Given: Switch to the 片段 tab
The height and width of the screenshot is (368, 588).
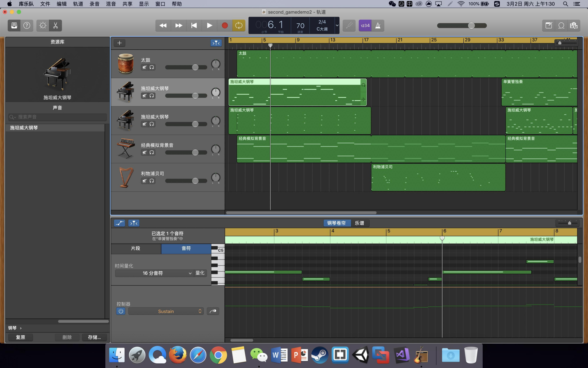Looking at the screenshot, I should [136, 248].
